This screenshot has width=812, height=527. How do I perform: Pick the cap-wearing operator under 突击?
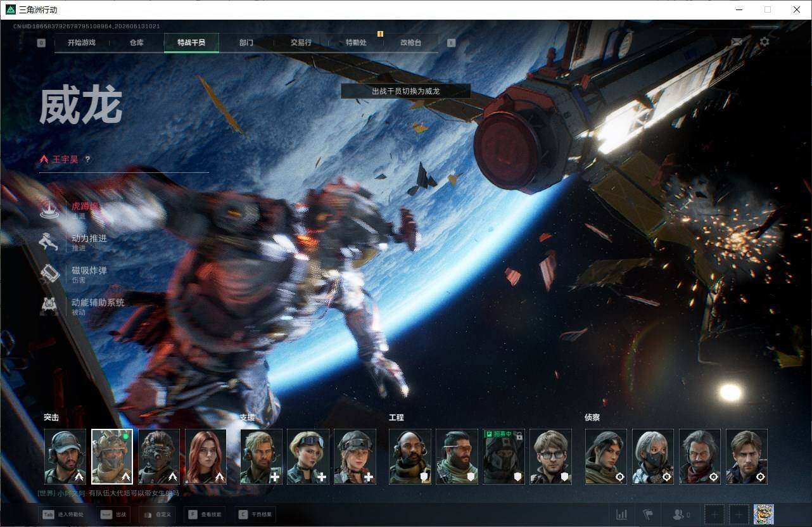[65, 457]
